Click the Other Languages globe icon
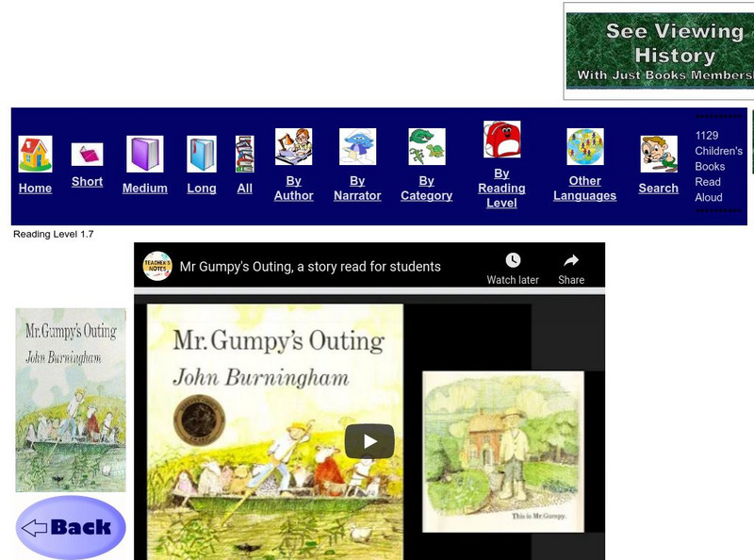The height and width of the screenshot is (560, 754). [585, 147]
